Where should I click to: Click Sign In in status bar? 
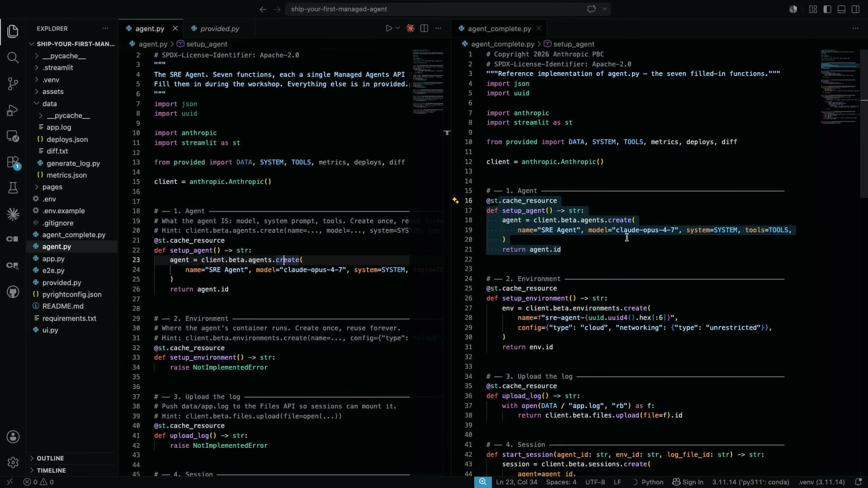(x=688, y=482)
